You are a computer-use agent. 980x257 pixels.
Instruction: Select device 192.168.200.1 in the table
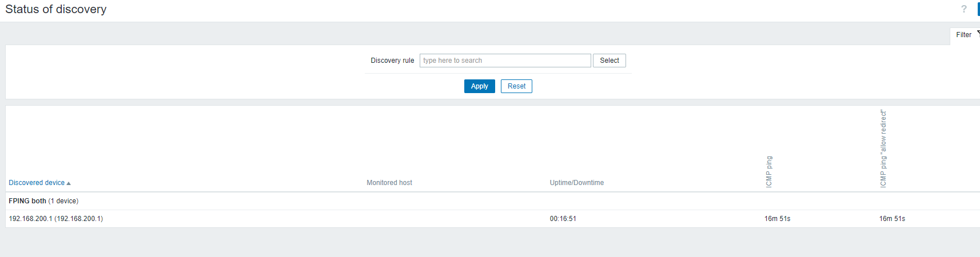tap(56, 219)
